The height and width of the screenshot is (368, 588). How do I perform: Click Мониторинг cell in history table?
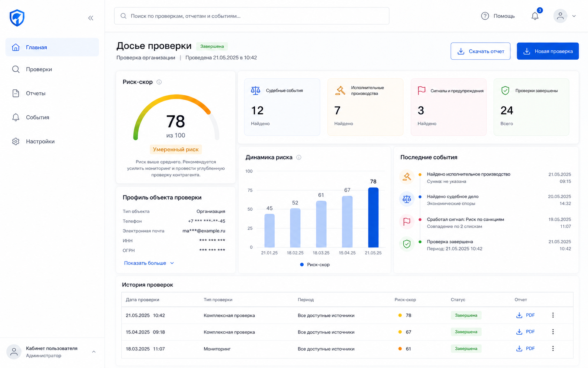[x=217, y=349]
